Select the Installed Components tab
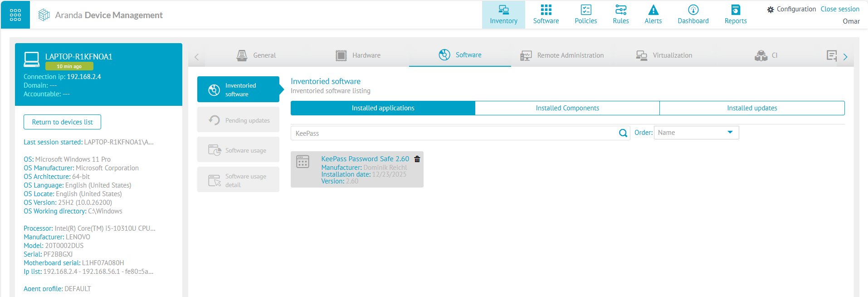The image size is (868, 297). coord(567,108)
